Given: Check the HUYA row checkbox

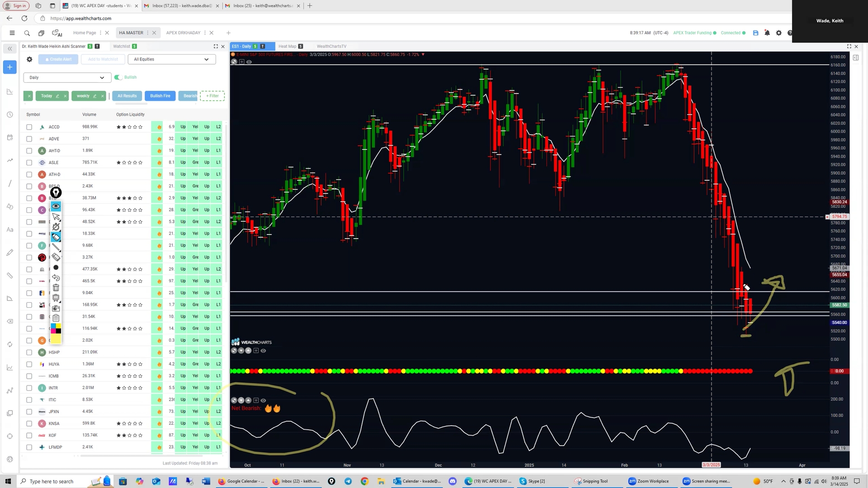Looking at the screenshot, I should coord(29,364).
